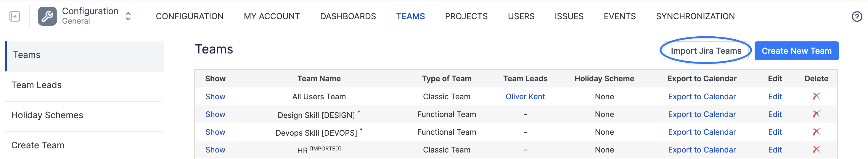This screenshot has height=159, width=868.
Task: Select Holiday Schemes in the sidebar
Action: [x=47, y=115]
